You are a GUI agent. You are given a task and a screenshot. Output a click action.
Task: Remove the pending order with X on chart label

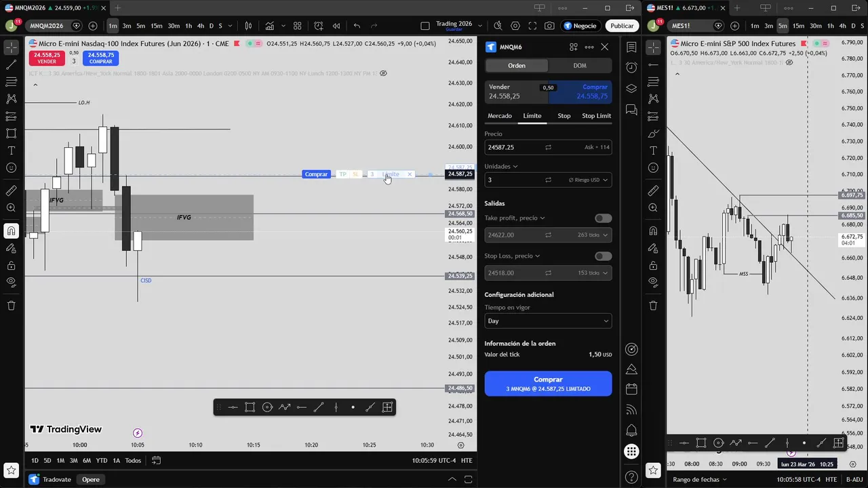pos(410,174)
